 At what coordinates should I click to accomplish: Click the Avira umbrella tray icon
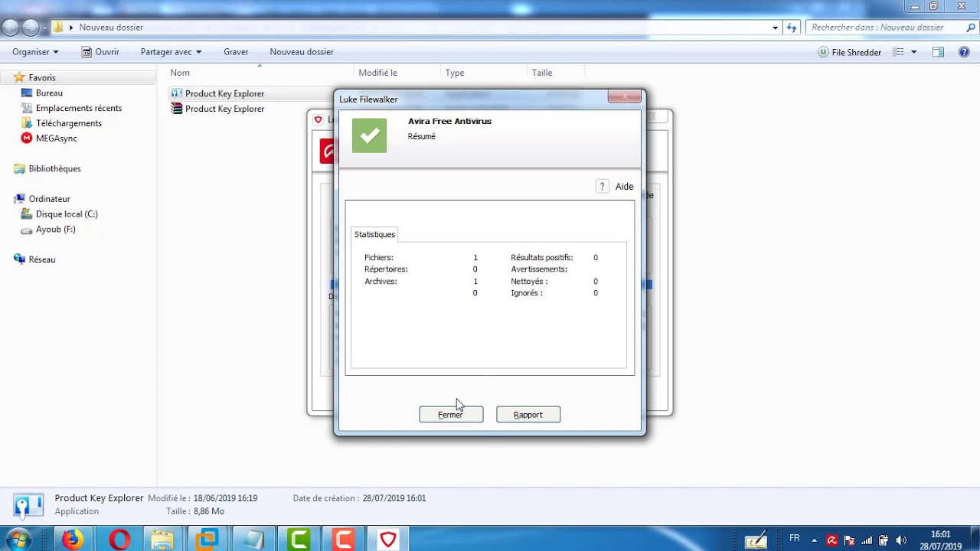pyautogui.click(x=831, y=540)
